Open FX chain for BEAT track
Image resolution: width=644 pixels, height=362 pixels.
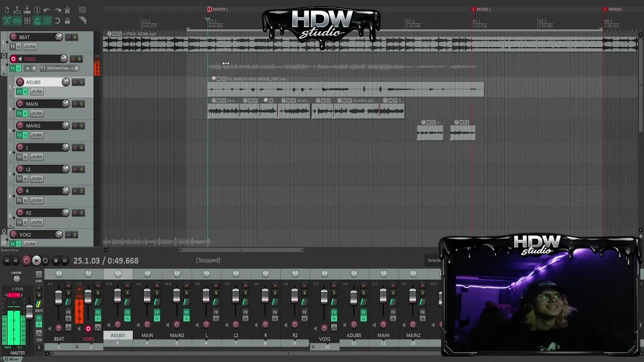click(x=13, y=46)
